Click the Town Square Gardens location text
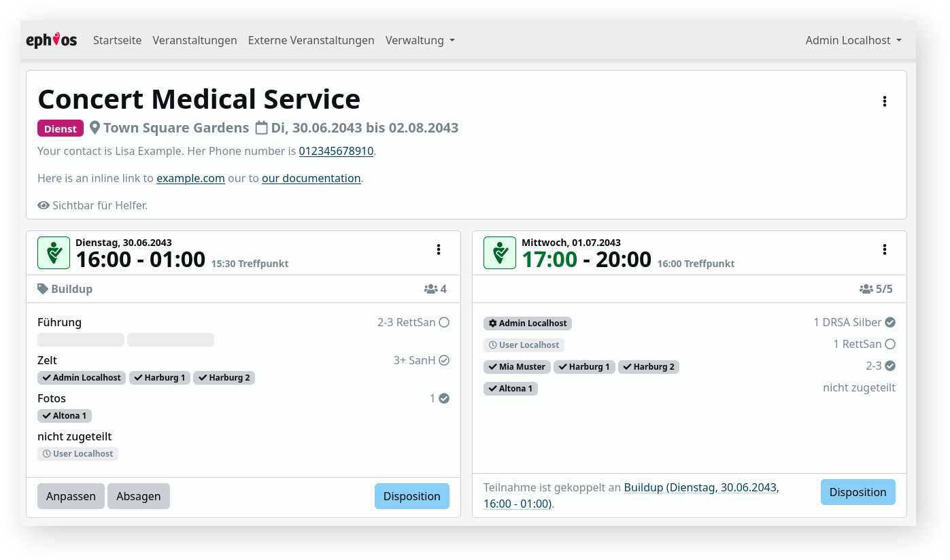Screen dimensions: 950x560 click(176, 128)
